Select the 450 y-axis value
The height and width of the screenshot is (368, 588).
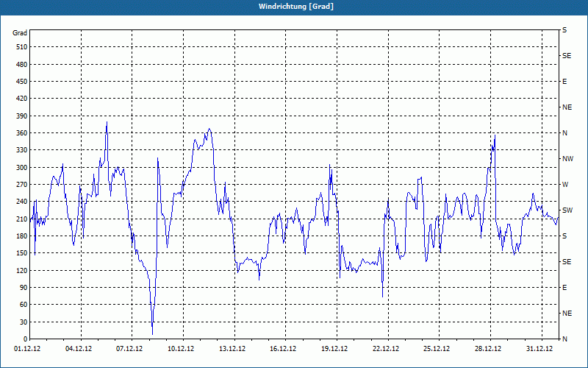pyautogui.click(x=22, y=82)
